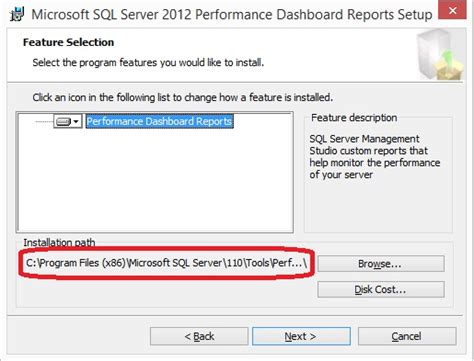
Task: Cancel the setup wizard
Action: pyautogui.click(x=407, y=336)
